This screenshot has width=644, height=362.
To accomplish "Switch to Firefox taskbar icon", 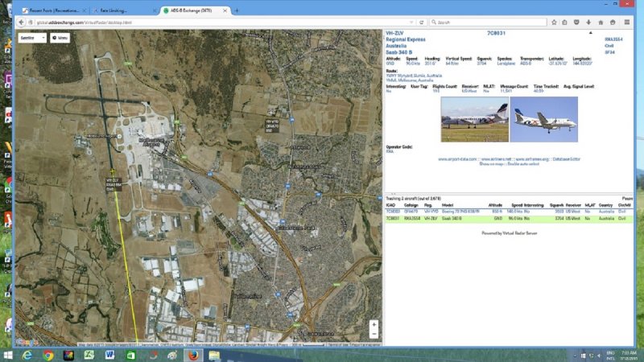I will pos(193,355).
